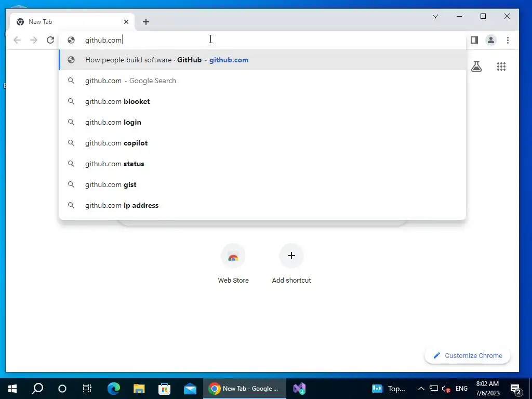Screen dimensions: 532x399
Task: Choose GitHub github.com URL suggestion
Action: click(x=262, y=60)
